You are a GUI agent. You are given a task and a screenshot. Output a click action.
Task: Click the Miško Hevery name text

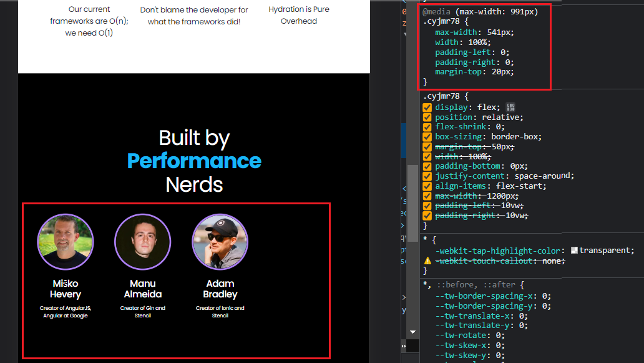coord(66,289)
